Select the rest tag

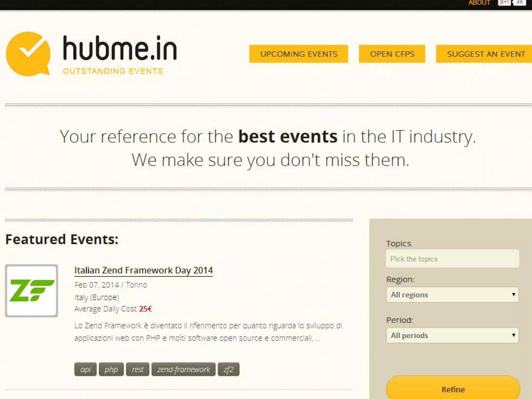click(x=137, y=369)
